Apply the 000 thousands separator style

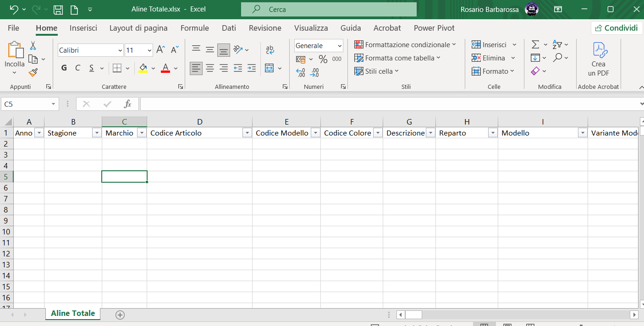337,59
